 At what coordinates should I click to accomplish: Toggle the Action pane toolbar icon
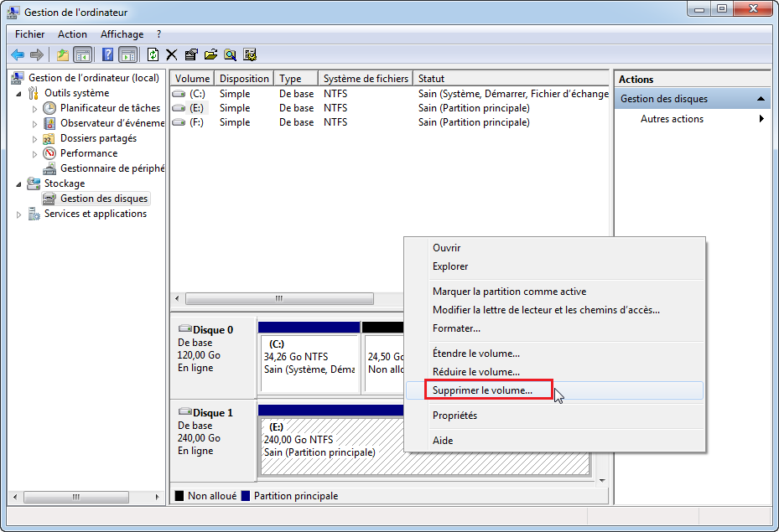(x=128, y=54)
